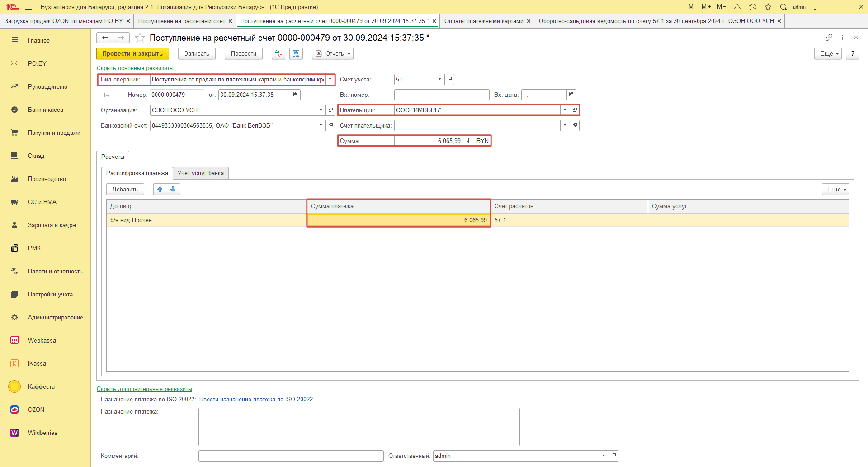Open favorites star in title bar
868x467 pixels.
pos(768,7)
